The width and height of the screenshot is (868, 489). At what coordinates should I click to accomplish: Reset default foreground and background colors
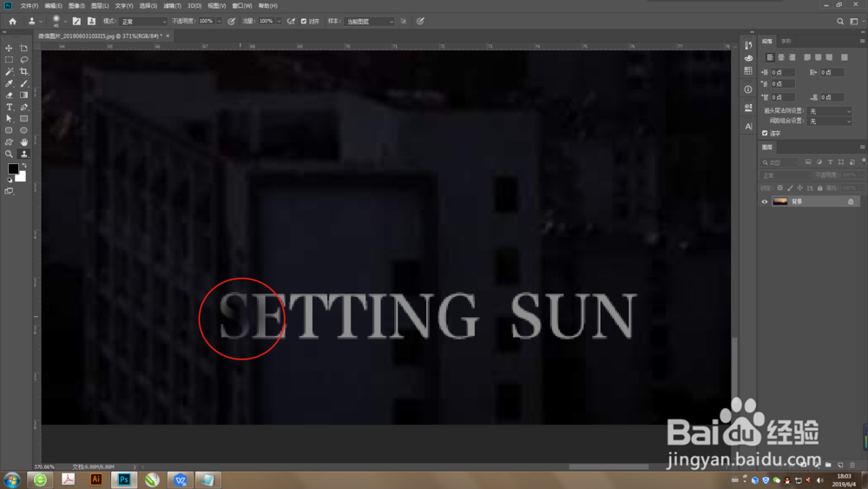click(x=10, y=180)
